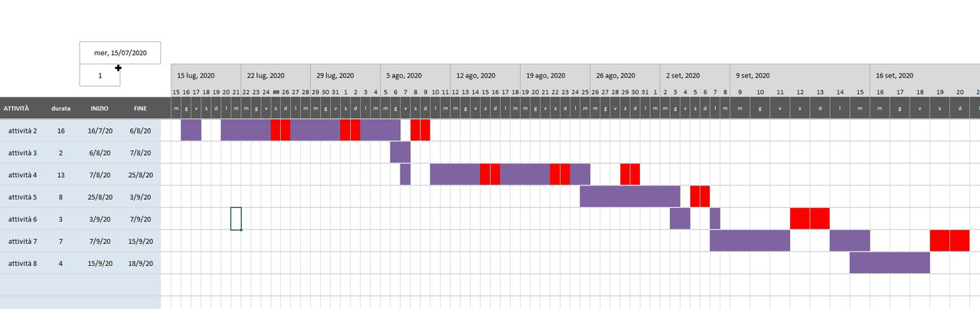Screen dimensions: 980x309
Task: Select attività 2 end date 6/8/20
Action: pos(140,130)
